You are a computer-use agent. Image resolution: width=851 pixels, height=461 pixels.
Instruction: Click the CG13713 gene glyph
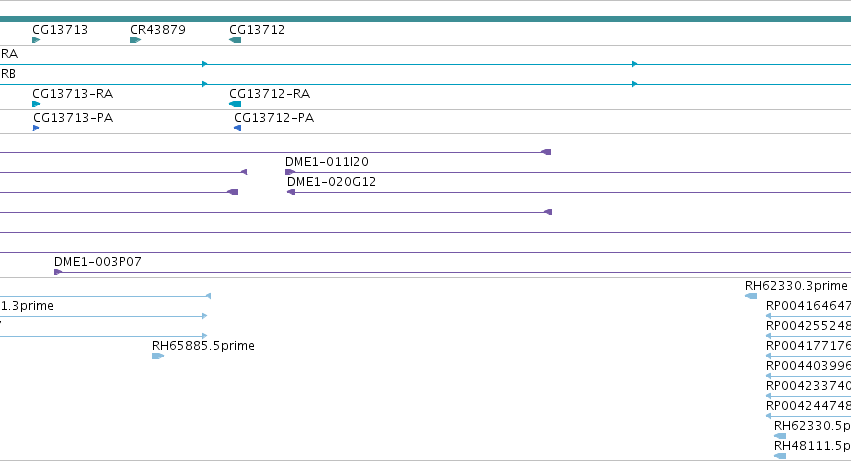[x=36, y=40]
